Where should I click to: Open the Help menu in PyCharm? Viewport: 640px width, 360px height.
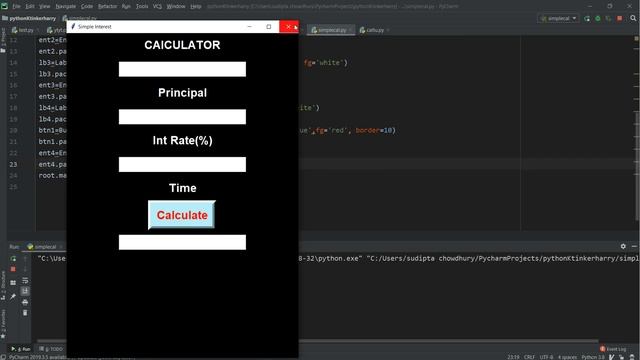[196, 6]
